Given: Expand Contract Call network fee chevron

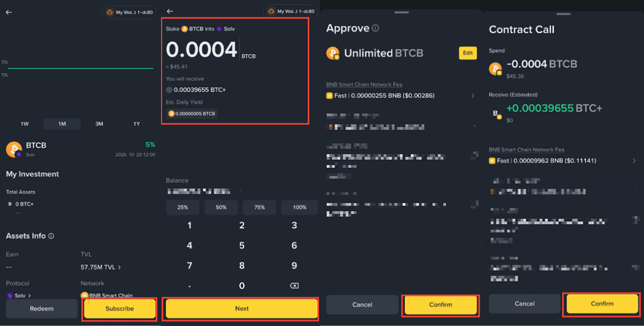Looking at the screenshot, I should click(634, 161).
